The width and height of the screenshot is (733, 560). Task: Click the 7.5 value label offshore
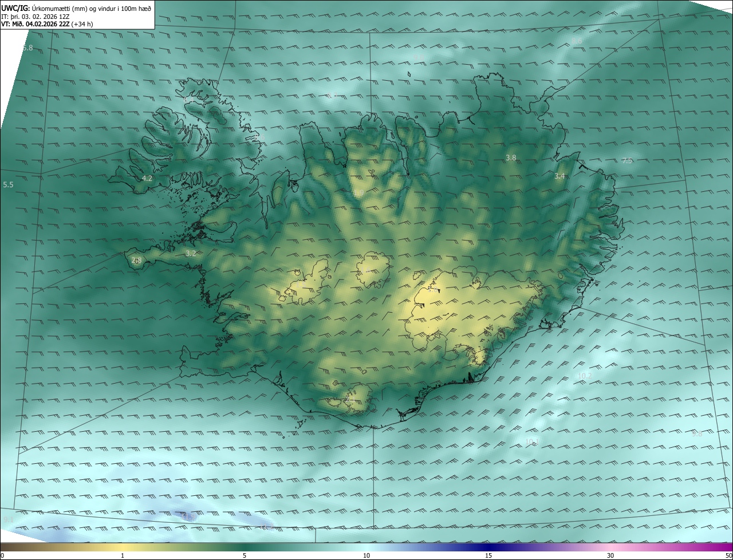[627, 161]
